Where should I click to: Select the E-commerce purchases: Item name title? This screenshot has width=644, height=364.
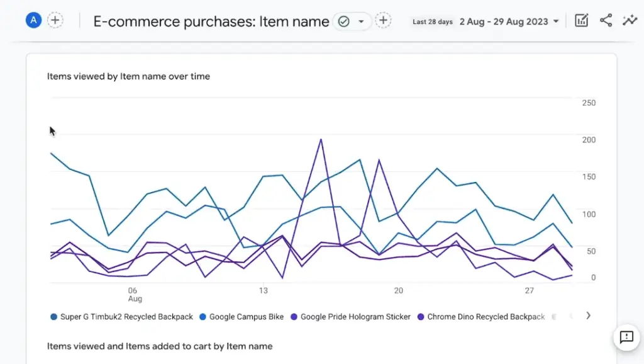211,21
